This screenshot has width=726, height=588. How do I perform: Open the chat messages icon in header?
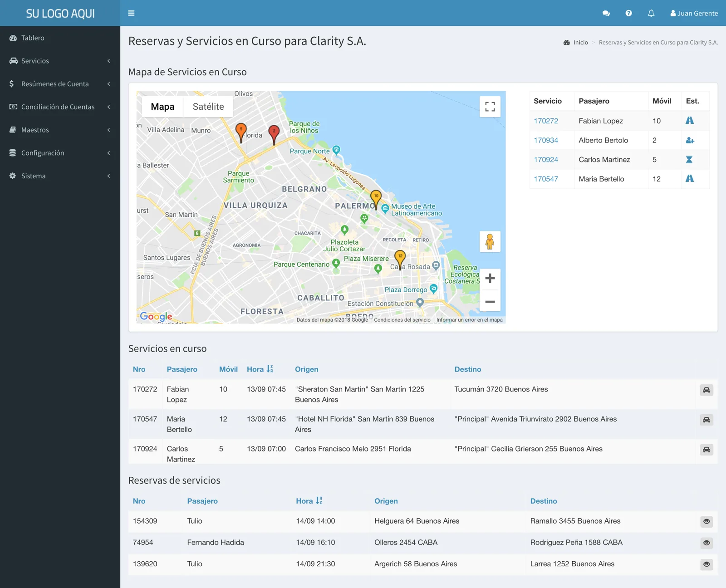click(x=606, y=13)
